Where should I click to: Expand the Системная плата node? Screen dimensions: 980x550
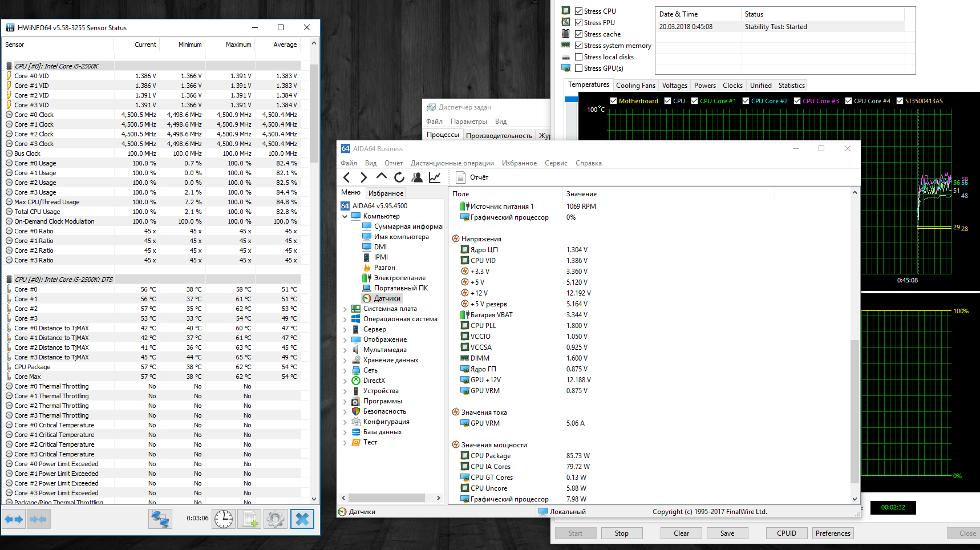[345, 309]
